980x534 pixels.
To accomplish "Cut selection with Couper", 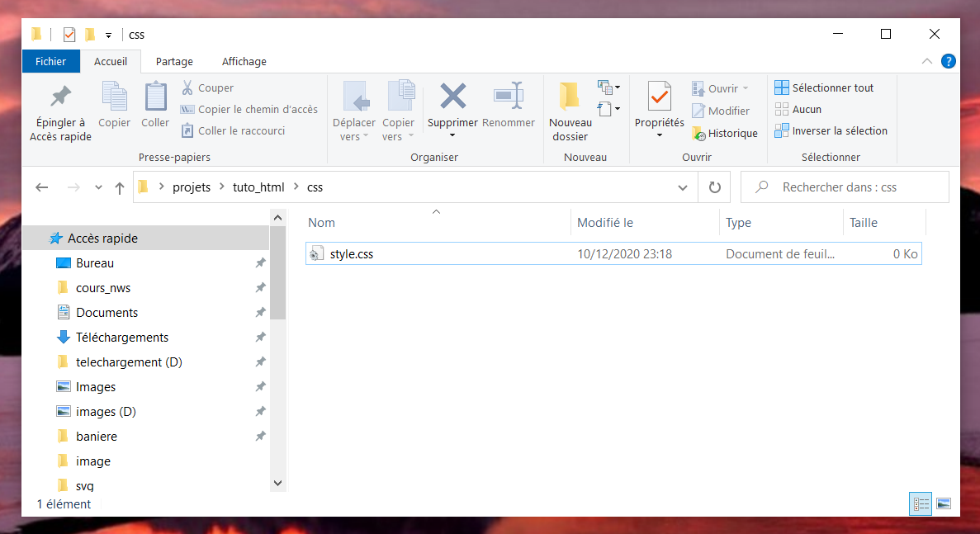I will [207, 88].
